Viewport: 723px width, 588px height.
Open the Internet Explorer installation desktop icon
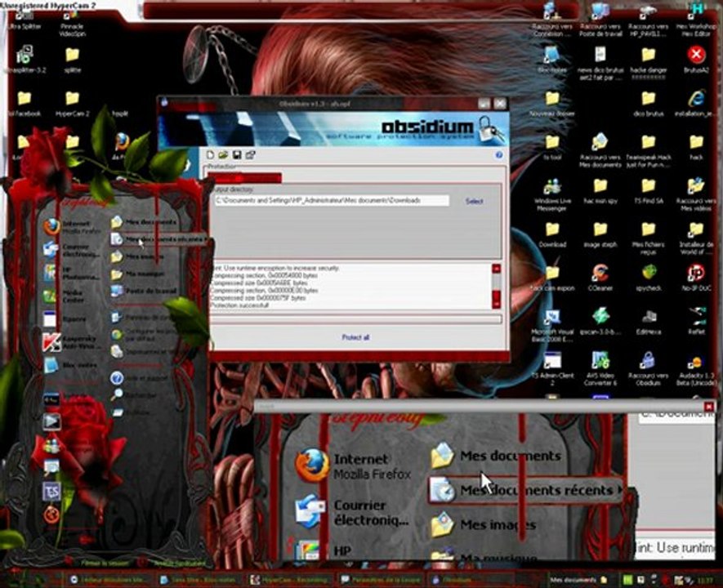click(696, 104)
